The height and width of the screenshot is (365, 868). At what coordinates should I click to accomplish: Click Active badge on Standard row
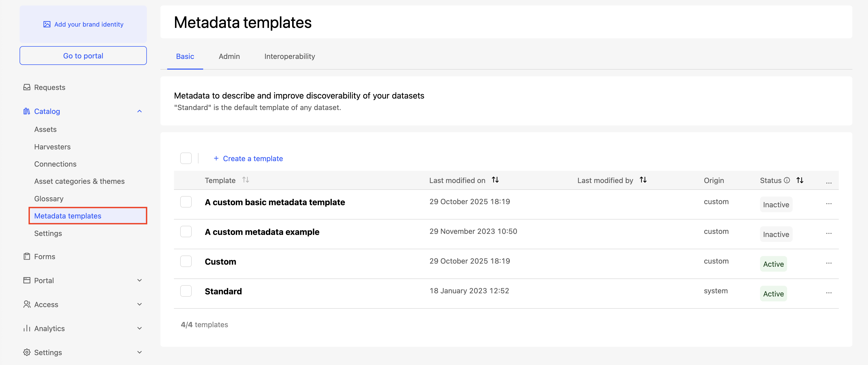(x=773, y=294)
